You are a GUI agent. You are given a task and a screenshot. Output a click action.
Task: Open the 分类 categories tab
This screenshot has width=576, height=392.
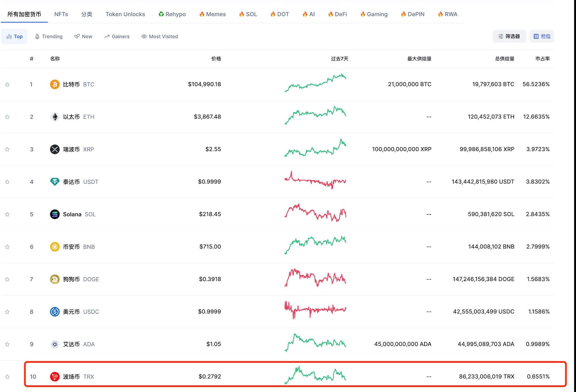(x=87, y=14)
